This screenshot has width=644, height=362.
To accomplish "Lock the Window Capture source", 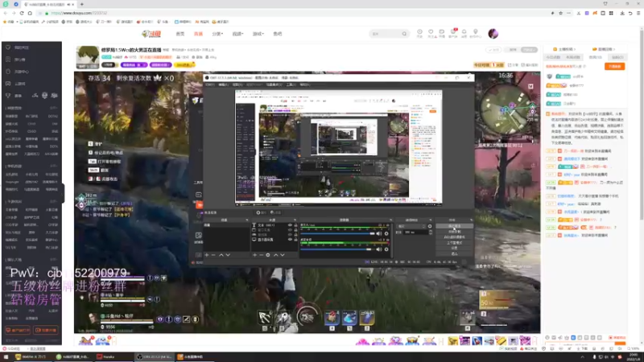I will pyautogui.click(x=295, y=230).
